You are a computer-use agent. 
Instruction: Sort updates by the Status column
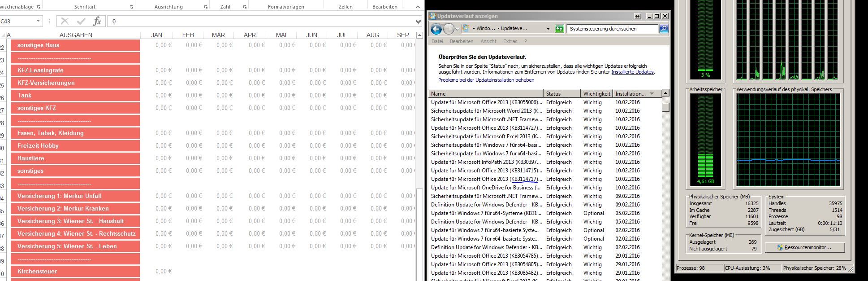(x=562, y=94)
